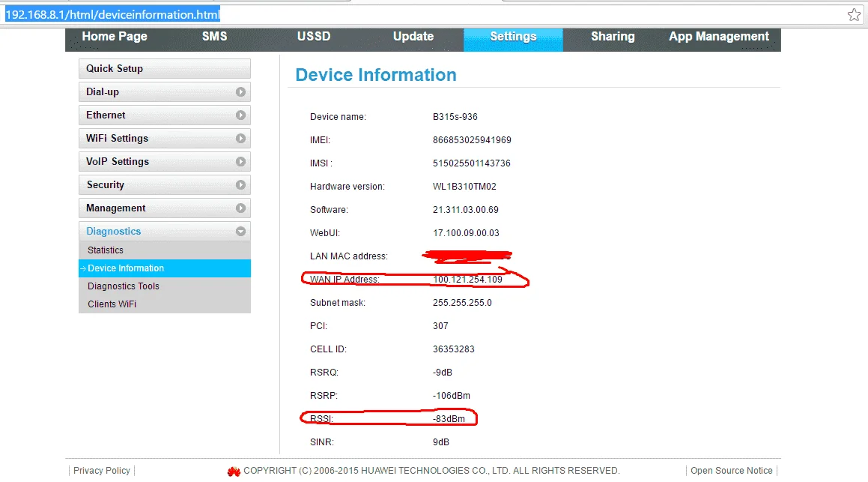Viewport: 868px width, 482px height.
Task: Click the Subnet mask label
Action: 338,303
